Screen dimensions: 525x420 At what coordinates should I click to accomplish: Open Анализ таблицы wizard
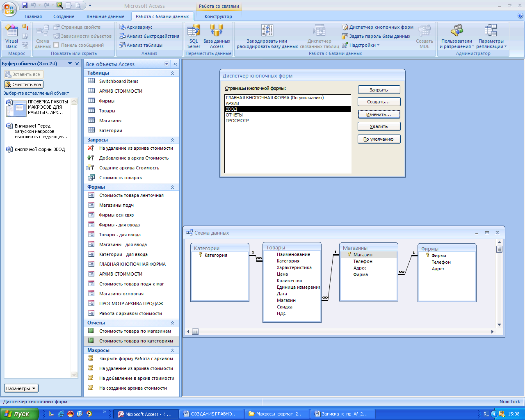click(141, 45)
